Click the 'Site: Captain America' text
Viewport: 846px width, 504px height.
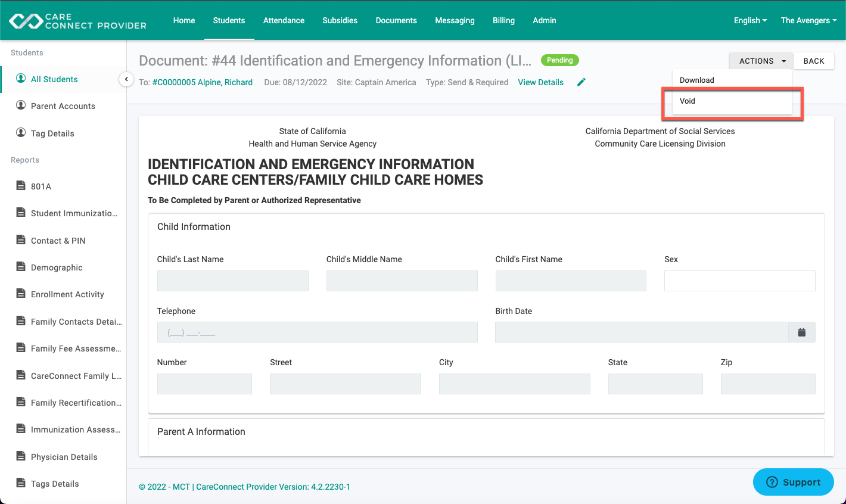[377, 82]
